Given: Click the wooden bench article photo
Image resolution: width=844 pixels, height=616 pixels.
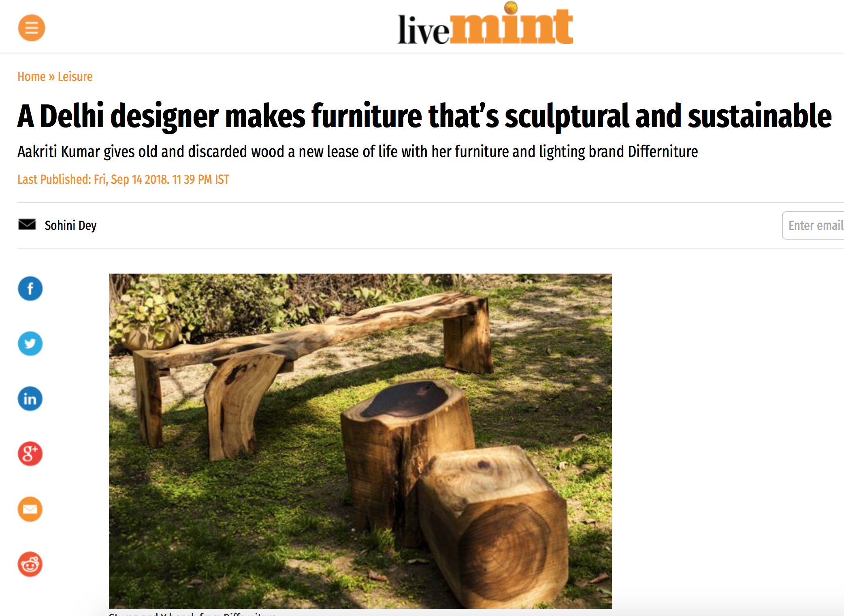Looking at the screenshot, I should click(x=360, y=441).
